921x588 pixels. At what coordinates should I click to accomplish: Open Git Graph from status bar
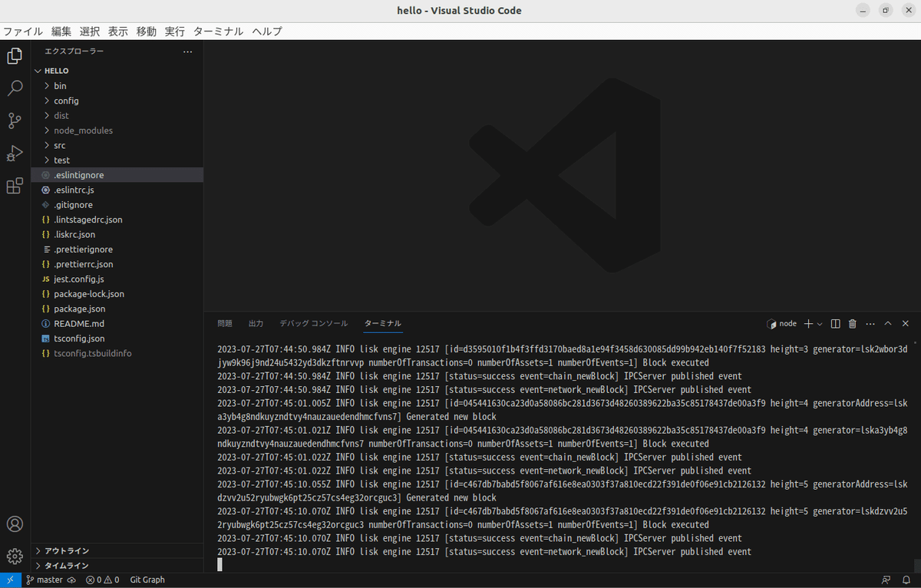(x=147, y=580)
